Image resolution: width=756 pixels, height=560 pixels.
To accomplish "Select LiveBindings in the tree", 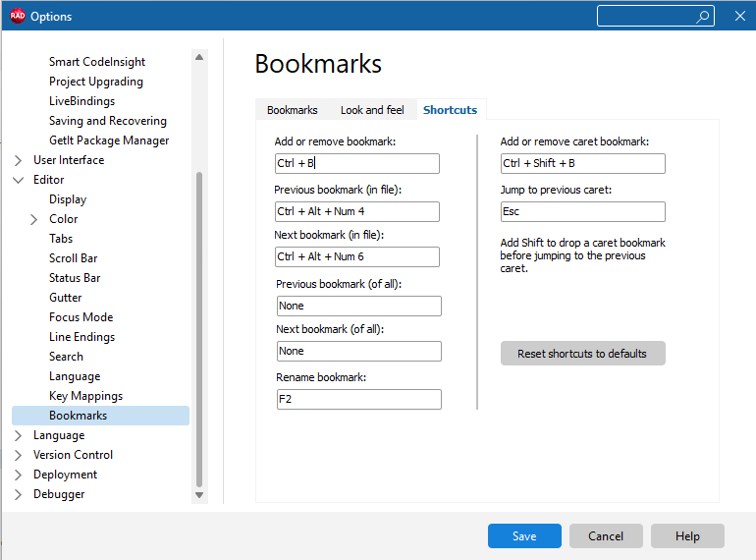I will [x=81, y=101].
